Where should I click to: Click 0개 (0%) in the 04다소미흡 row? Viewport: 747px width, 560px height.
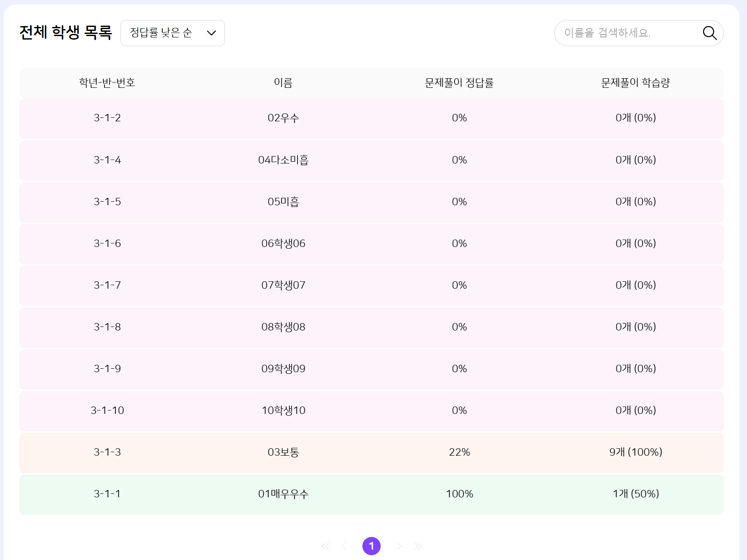point(636,160)
